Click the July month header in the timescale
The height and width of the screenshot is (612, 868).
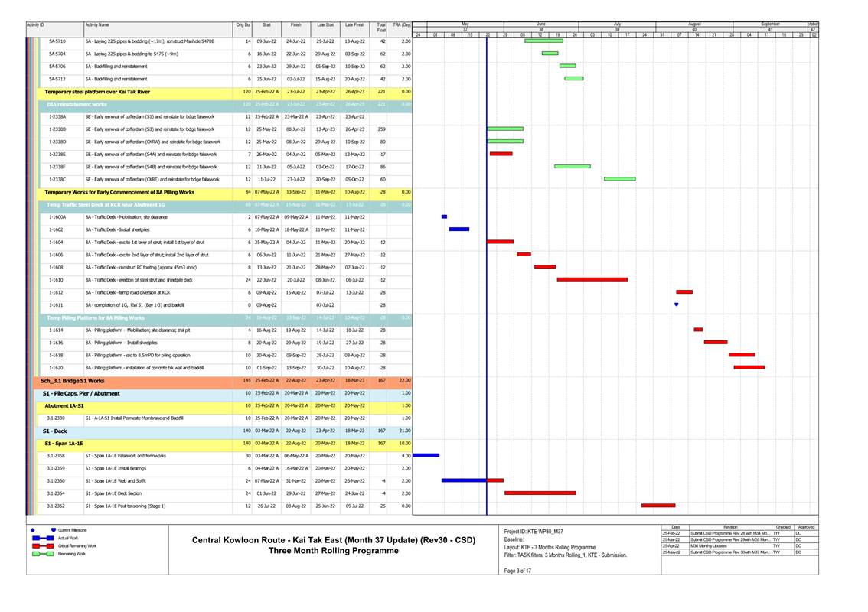click(x=618, y=24)
